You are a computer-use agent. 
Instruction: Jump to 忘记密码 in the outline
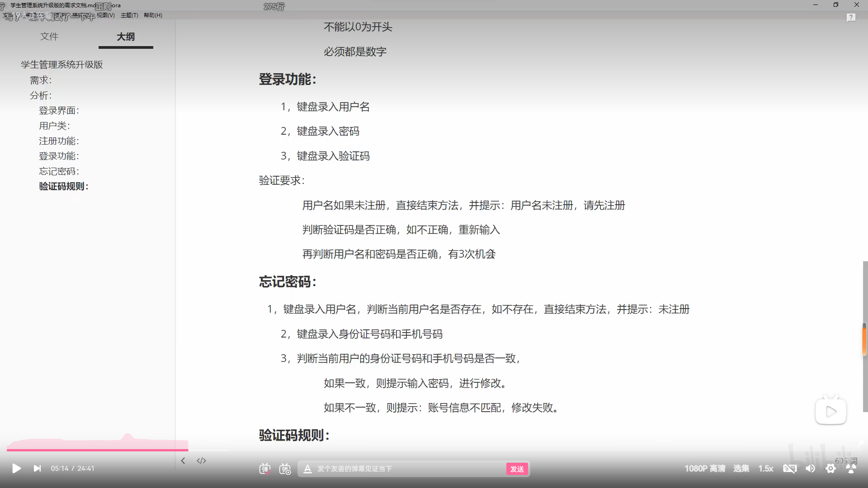(x=59, y=171)
